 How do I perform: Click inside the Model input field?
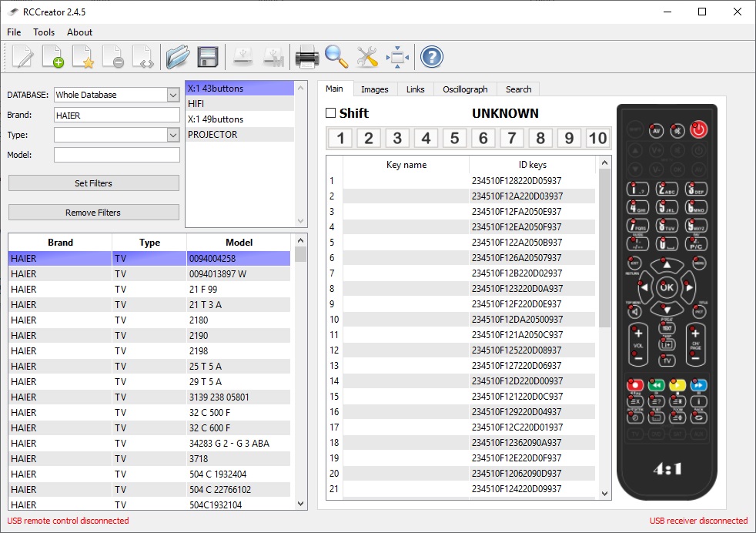click(x=115, y=154)
